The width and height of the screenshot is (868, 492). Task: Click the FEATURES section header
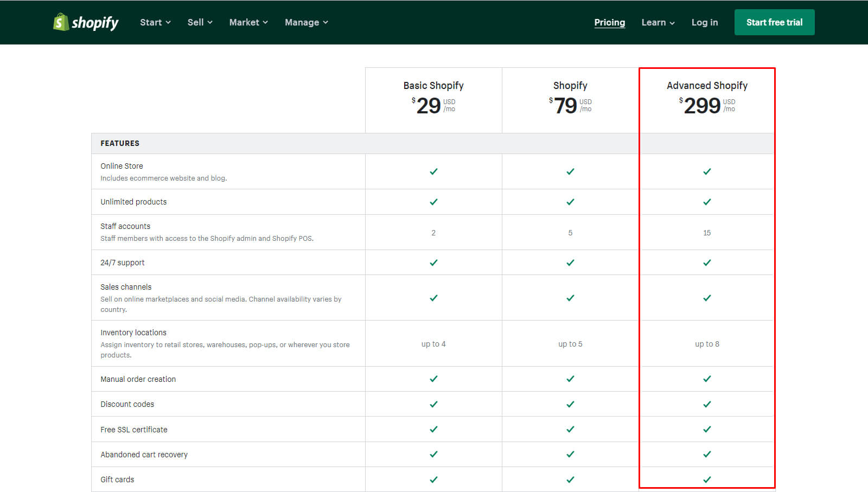pyautogui.click(x=120, y=143)
